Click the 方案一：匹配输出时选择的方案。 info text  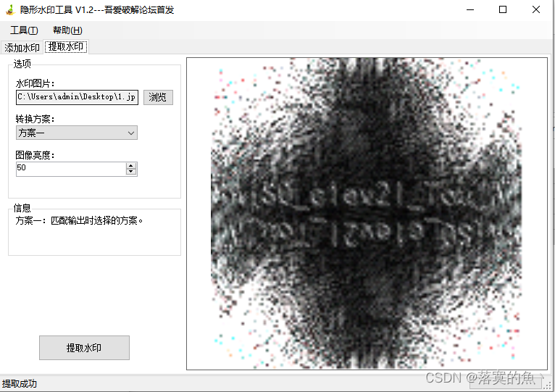click(79, 220)
